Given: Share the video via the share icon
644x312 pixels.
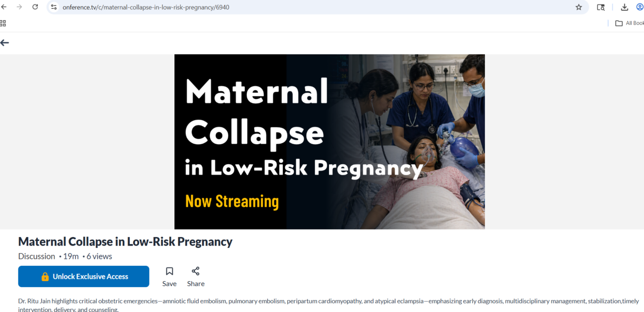Looking at the screenshot, I should [196, 277].
